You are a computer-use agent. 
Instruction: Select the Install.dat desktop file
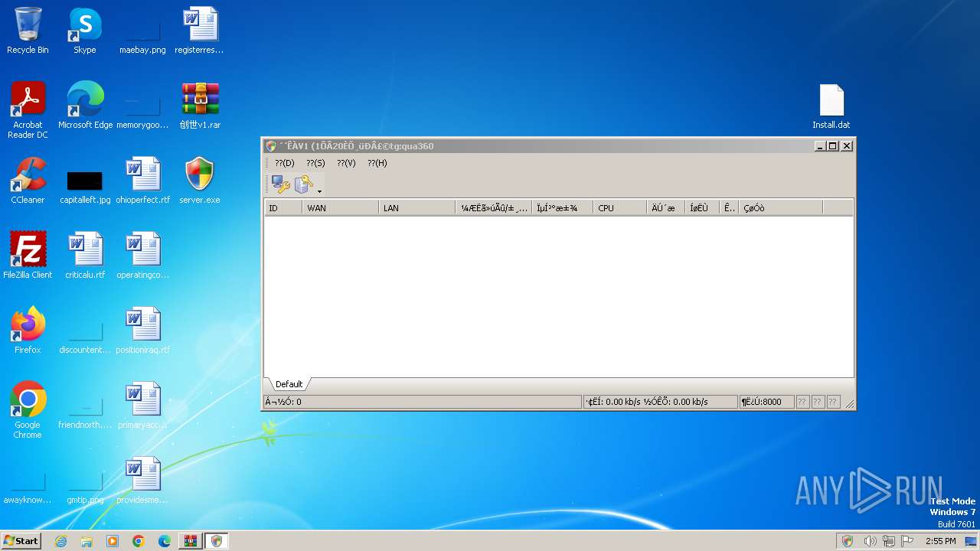[831, 106]
